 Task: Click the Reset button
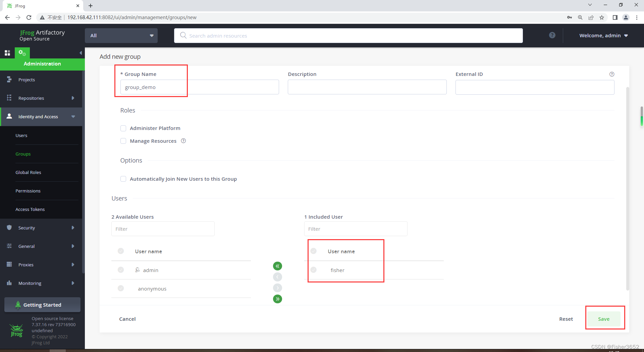(566, 319)
